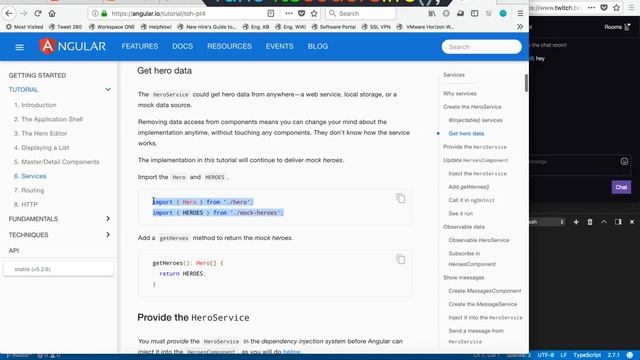Screen dimensions: 640x360
Task: Open tutorial step 3. The Hero Editor
Action: pyautogui.click(x=40, y=133)
